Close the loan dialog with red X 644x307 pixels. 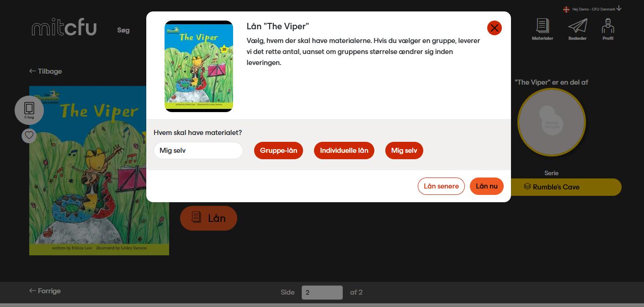click(x=495, y=28)
